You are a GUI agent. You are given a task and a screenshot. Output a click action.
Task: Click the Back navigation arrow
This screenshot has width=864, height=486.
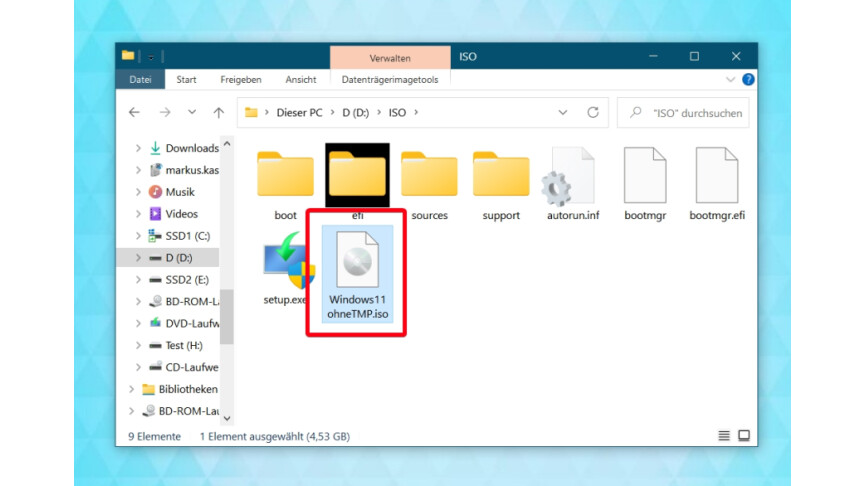click(134, 112)
